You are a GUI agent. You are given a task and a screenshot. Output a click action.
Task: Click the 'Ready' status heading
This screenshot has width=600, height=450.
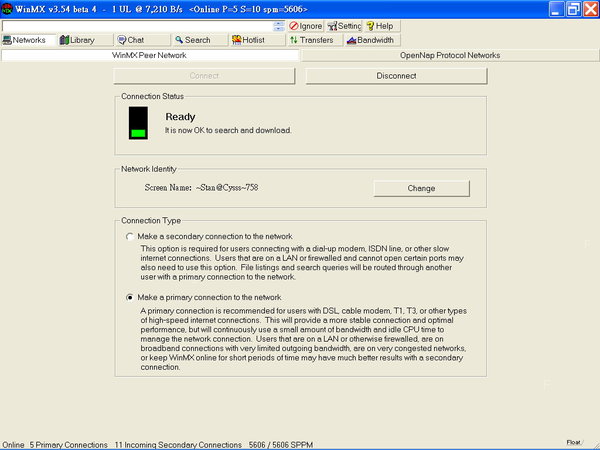pos(180,117)
